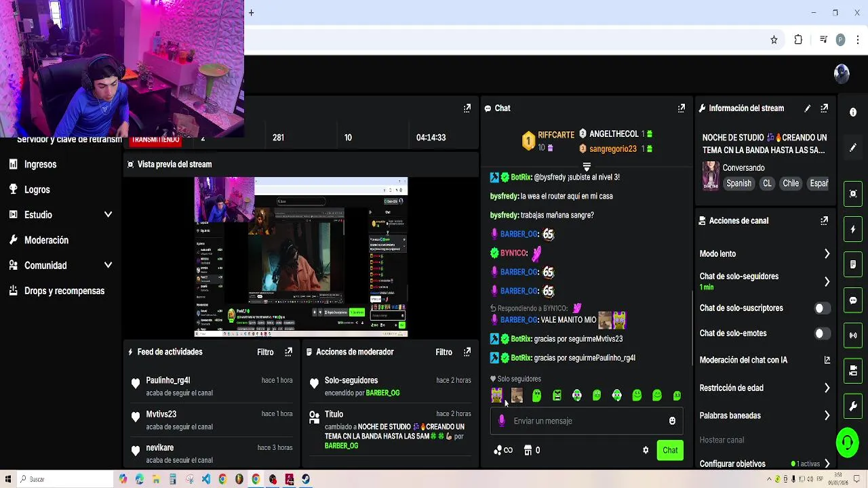Select the Spanish tag

point(738,183)
